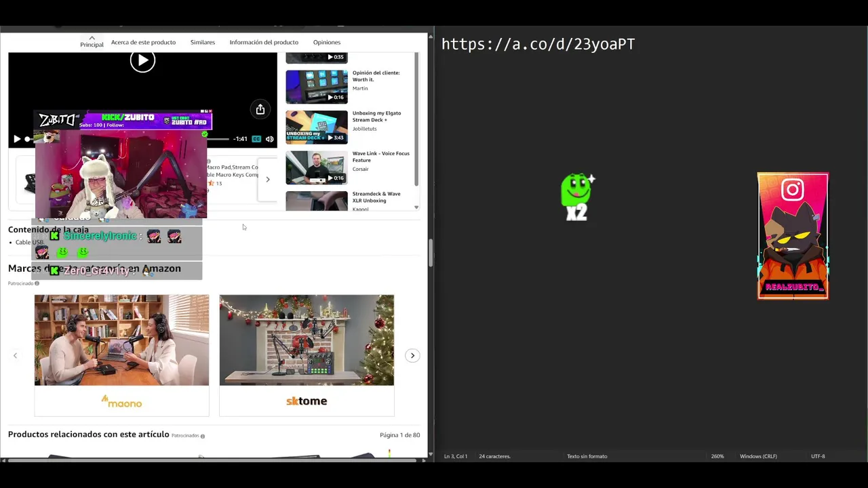Viewport: 868px width, 488px height.
Task: Click the sktome logo
Action: 307,401
